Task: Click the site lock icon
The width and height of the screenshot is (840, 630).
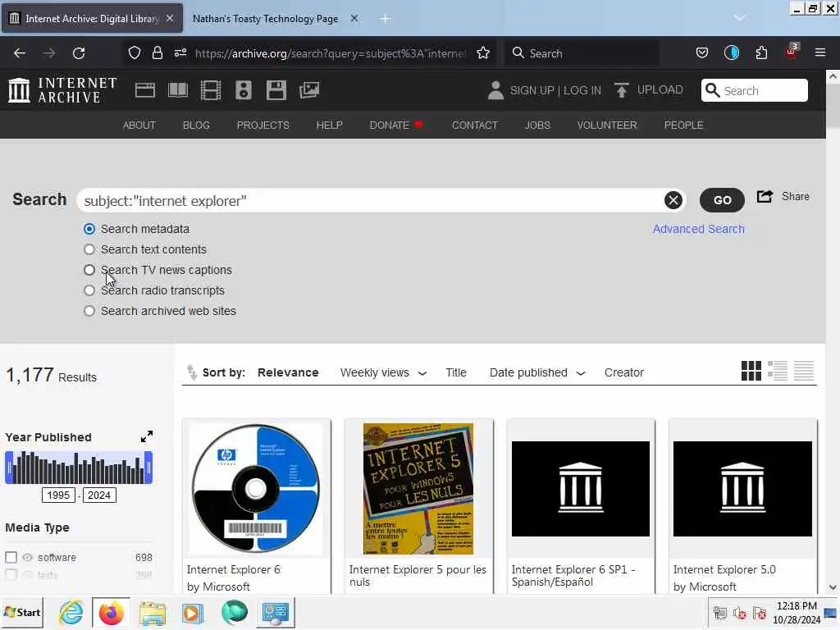Action: (x=157, y=53)
